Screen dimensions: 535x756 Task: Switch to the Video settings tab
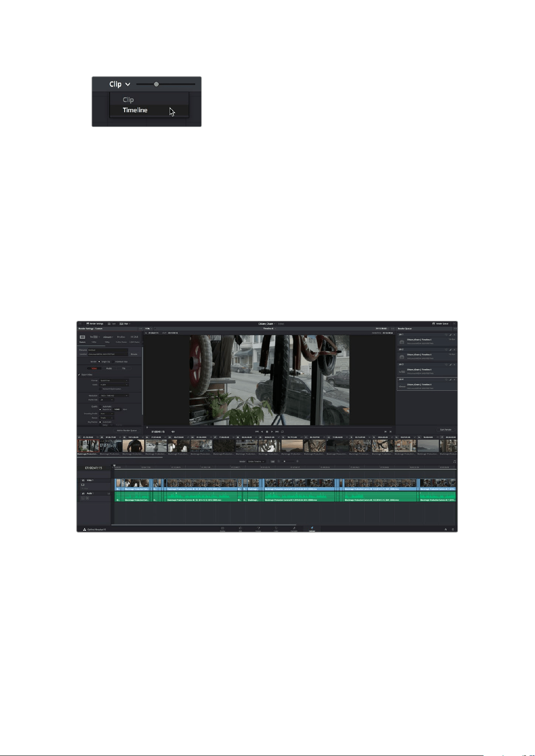click(94, 368)
